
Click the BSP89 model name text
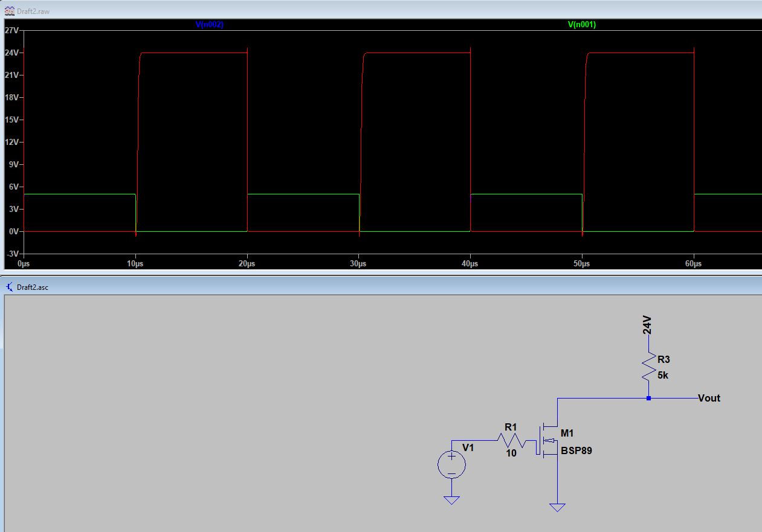(576, 450)
